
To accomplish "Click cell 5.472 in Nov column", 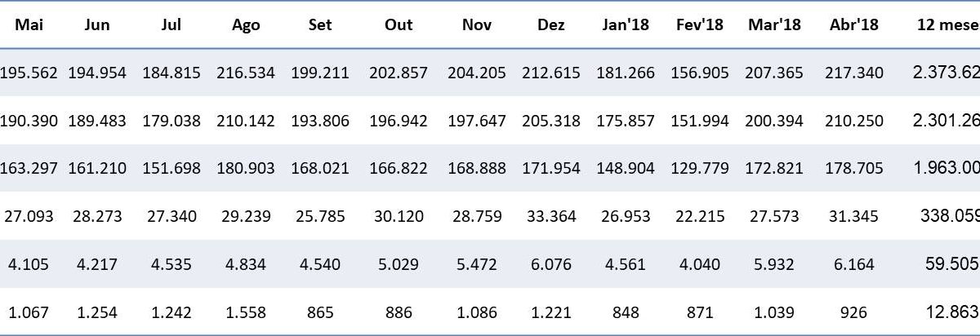I will (477, 264).
